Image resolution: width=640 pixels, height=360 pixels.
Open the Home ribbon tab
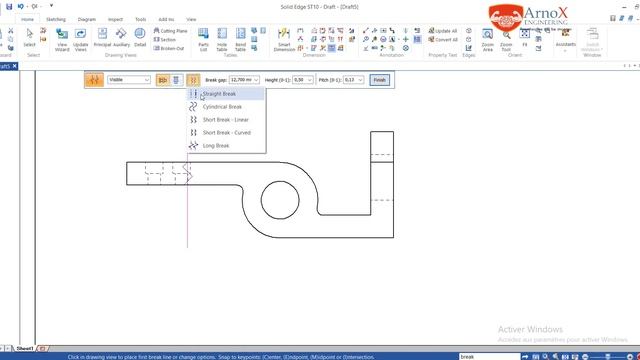[x=27, y=19]
